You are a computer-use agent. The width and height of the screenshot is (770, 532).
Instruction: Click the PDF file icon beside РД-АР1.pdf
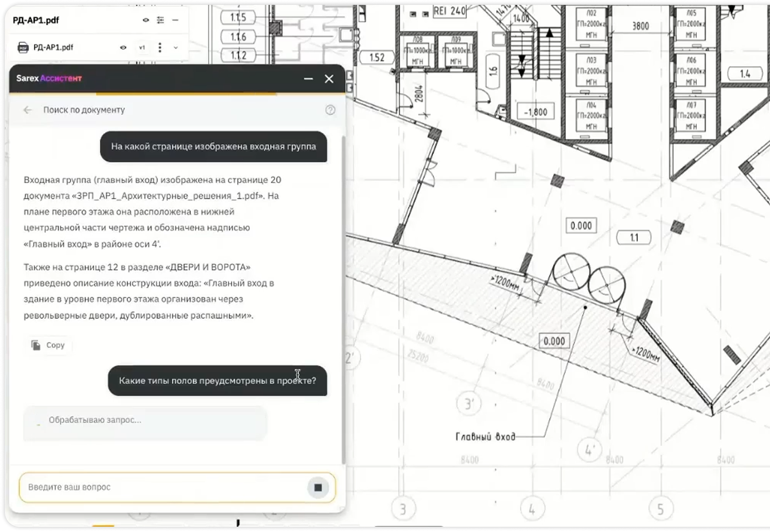(x=23, y=48)
